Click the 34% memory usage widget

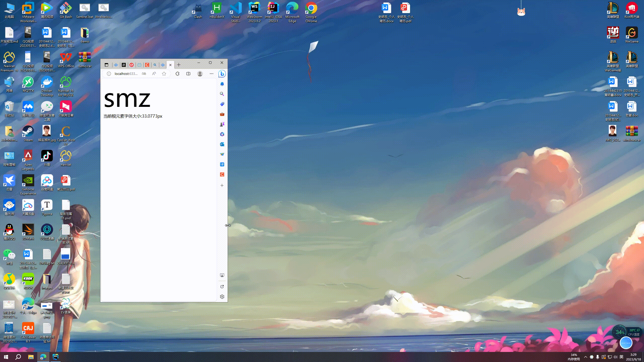pyautogui.click(x=574, y=357)
